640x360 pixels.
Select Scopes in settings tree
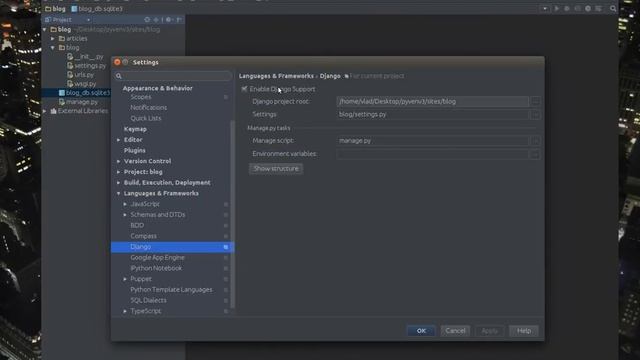[x=141, y=97]
